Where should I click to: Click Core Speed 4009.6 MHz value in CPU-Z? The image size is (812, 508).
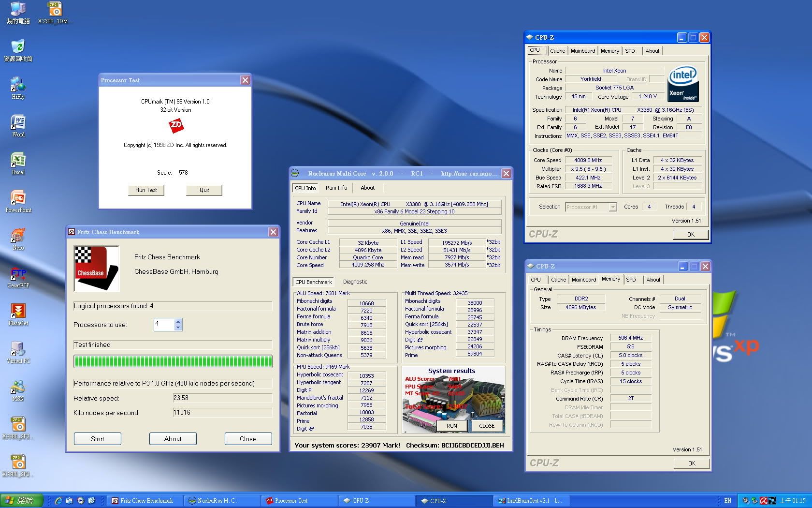click(x=588, y=160)
